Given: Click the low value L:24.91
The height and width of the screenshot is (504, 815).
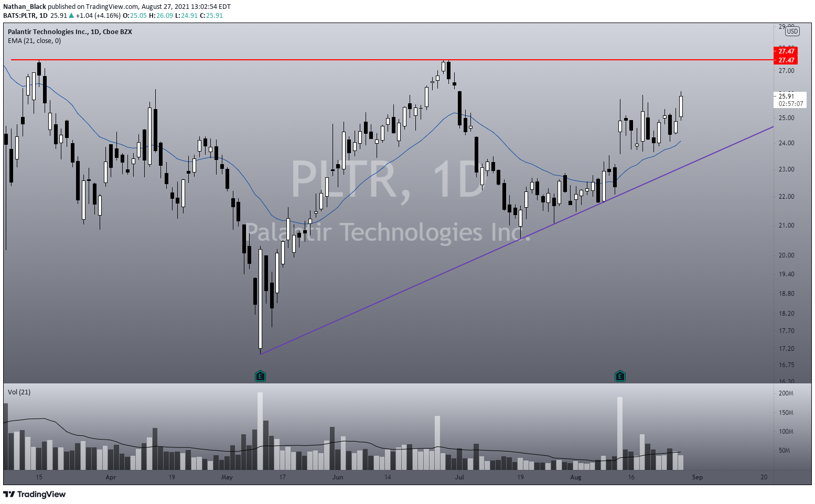Looking at the screenshot, I should coord(186,15).
